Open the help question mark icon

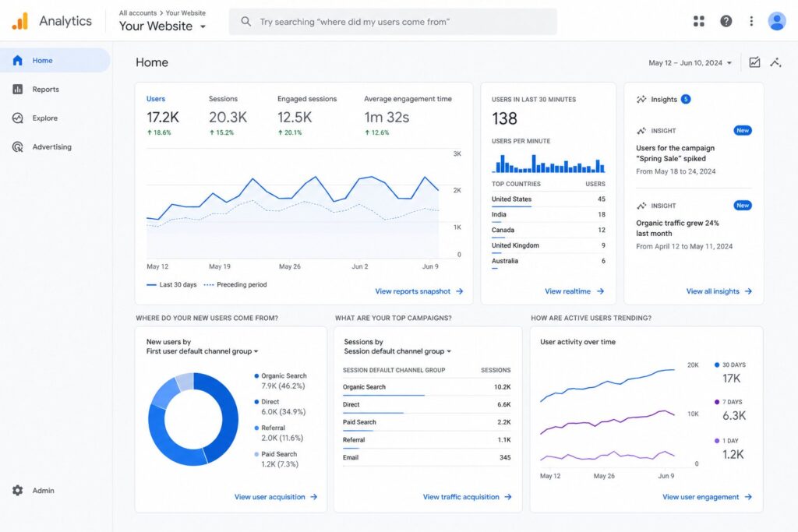point(726,21)
